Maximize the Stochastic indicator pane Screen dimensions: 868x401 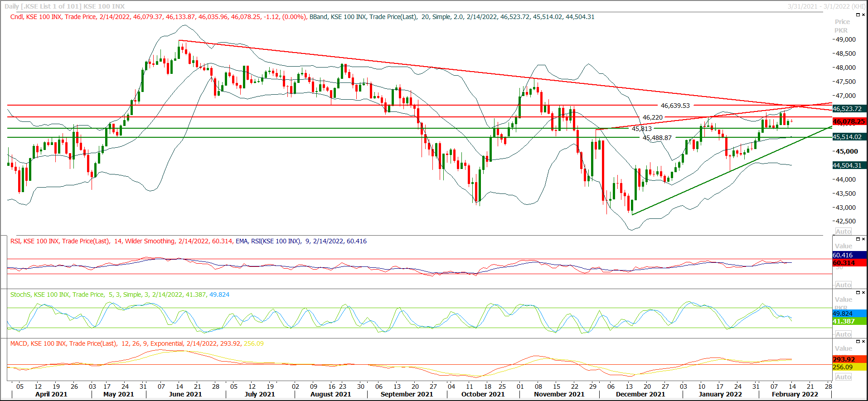coord(858,292)
